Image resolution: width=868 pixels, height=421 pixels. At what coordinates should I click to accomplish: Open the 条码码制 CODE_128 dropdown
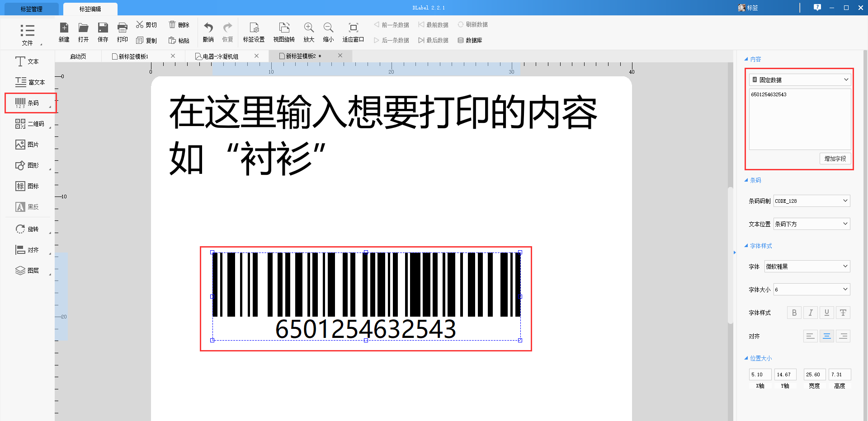812,201
